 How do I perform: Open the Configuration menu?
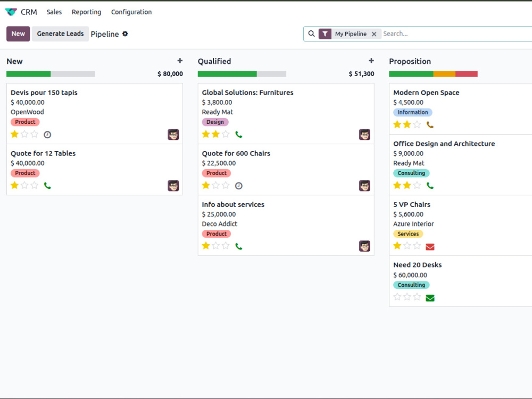pyautogui.click(x=131, y=12)
